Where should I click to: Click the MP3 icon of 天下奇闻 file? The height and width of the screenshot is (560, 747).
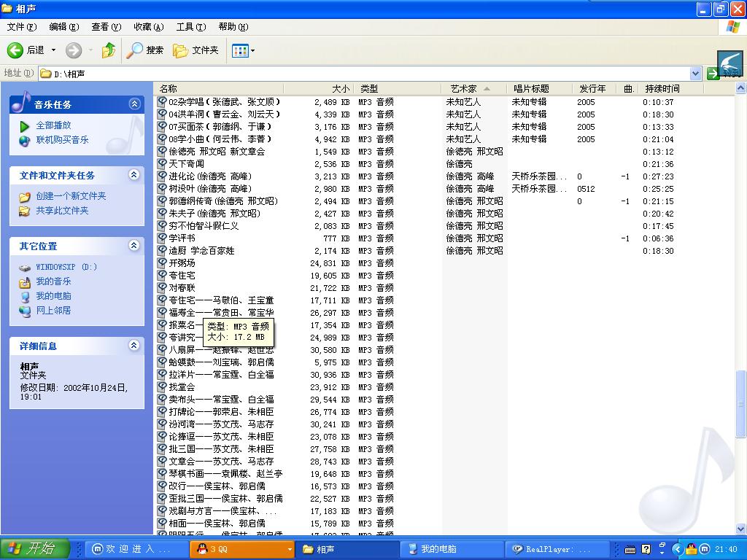point(163,164)
